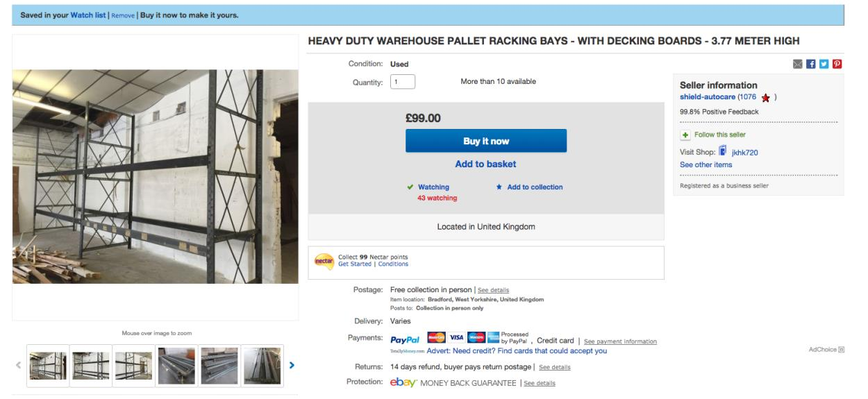The width and height of the screenshot is (868, 399).
Task: Share listing on Facebook
Action: click(x=812, y=64)
